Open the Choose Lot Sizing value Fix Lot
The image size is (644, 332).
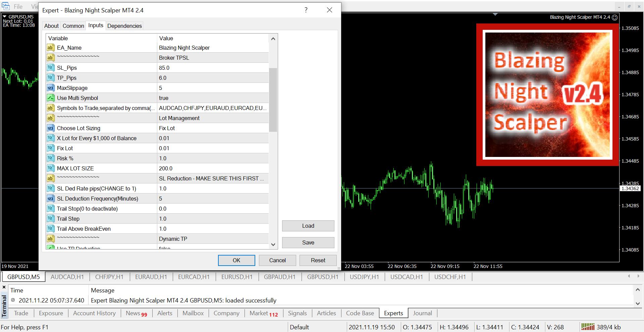[x=213, y=128]
